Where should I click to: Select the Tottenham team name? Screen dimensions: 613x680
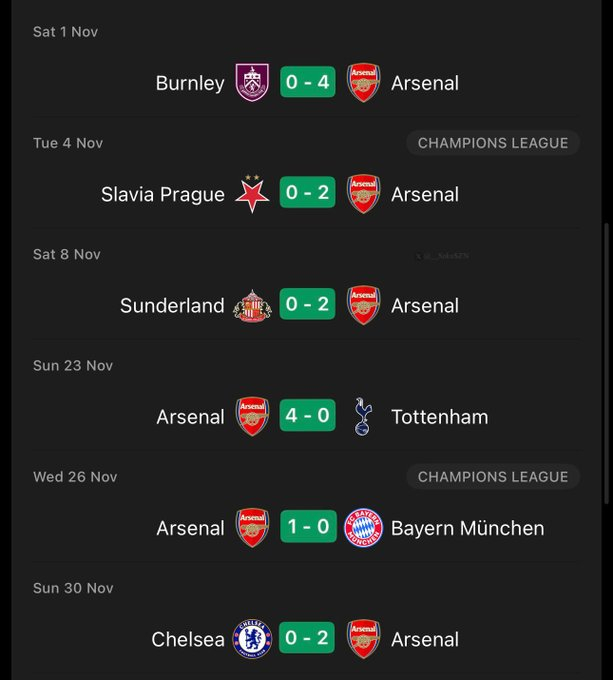point(440,417)
